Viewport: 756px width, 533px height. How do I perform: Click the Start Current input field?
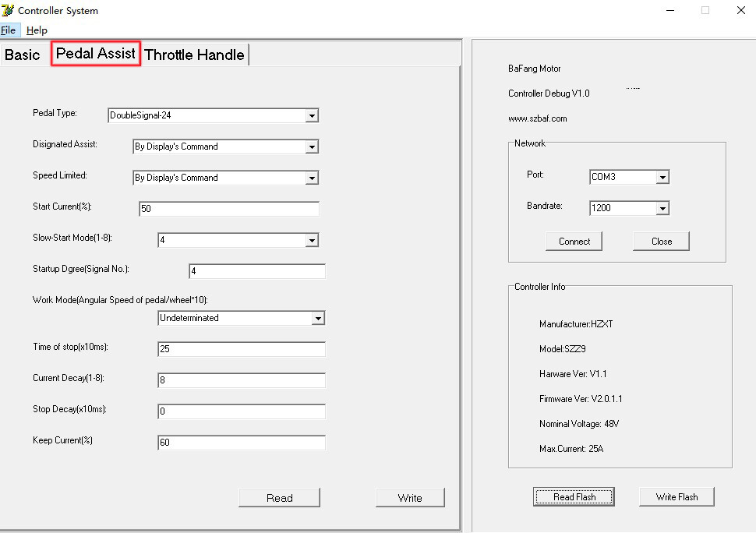click(x=228, y=209)
